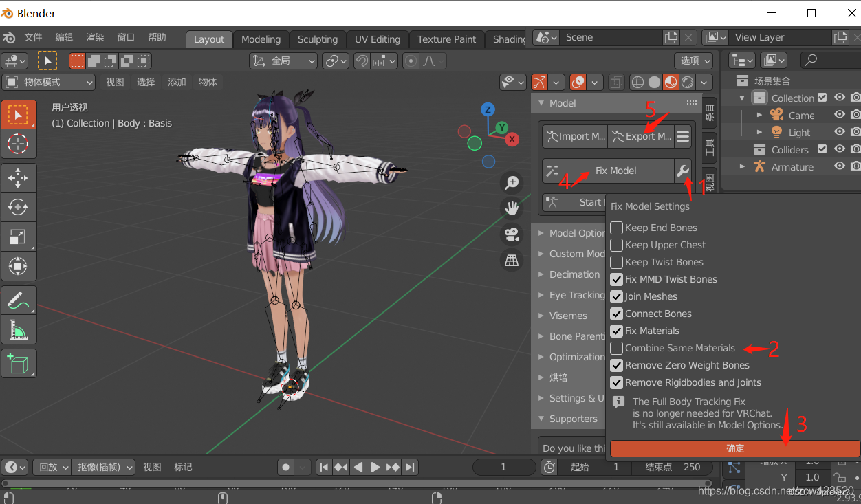The image size is (861, 504).
Task: Select the Scale tool
Action: coord(18,236)
